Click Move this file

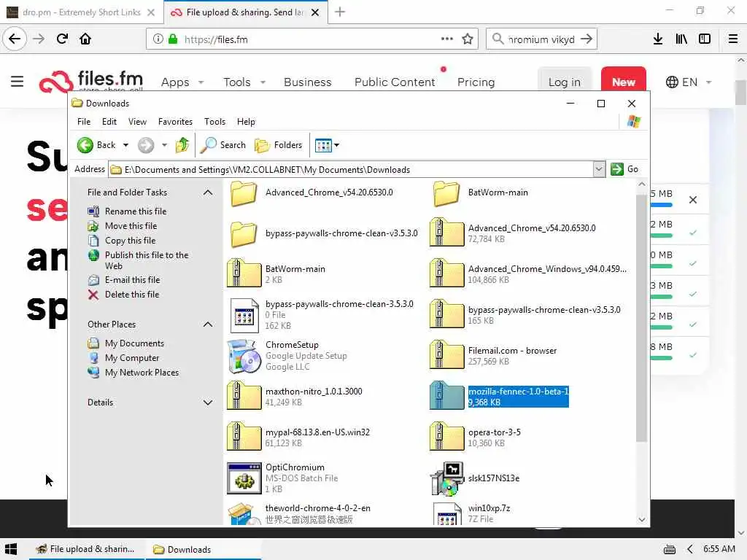(x=131, y=226)
